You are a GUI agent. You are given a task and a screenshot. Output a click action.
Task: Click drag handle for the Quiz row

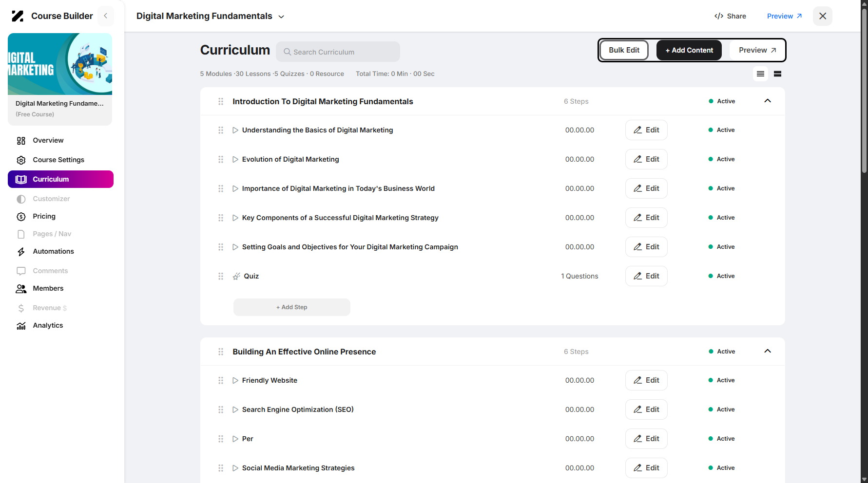click(221, 276)
